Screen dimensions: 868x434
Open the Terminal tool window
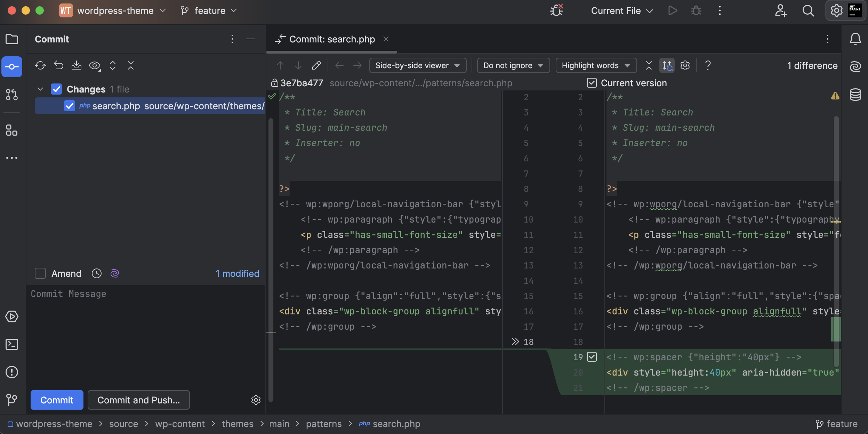(12, 344)
